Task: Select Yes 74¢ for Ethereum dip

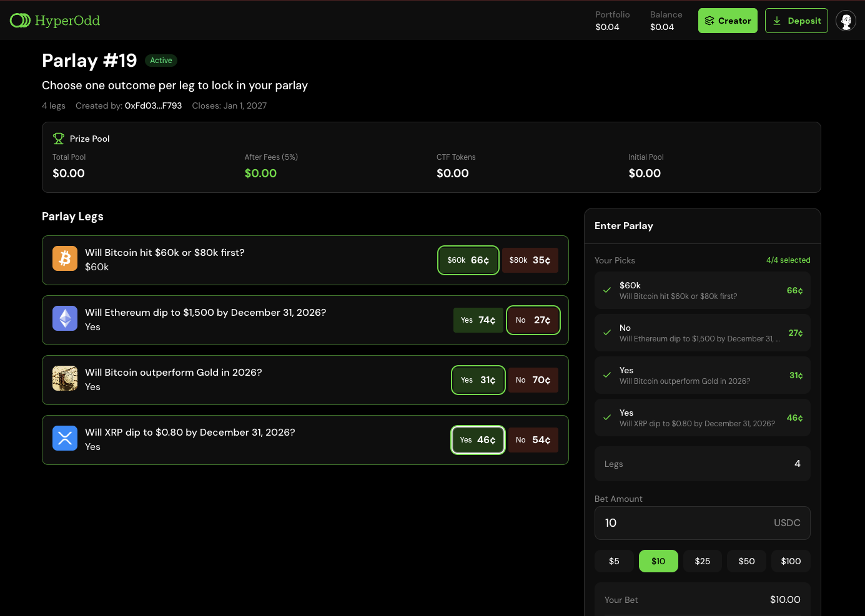Action: pos(478,320)
